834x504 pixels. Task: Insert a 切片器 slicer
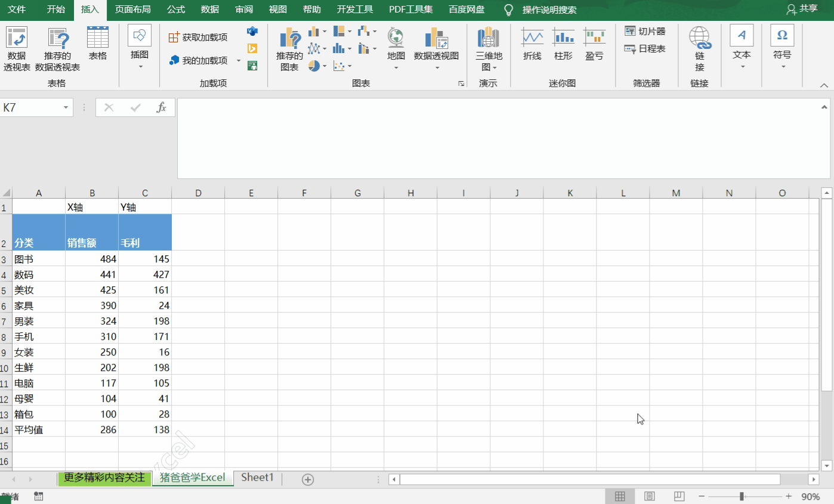pyautogui.click(x=644, y=31)
